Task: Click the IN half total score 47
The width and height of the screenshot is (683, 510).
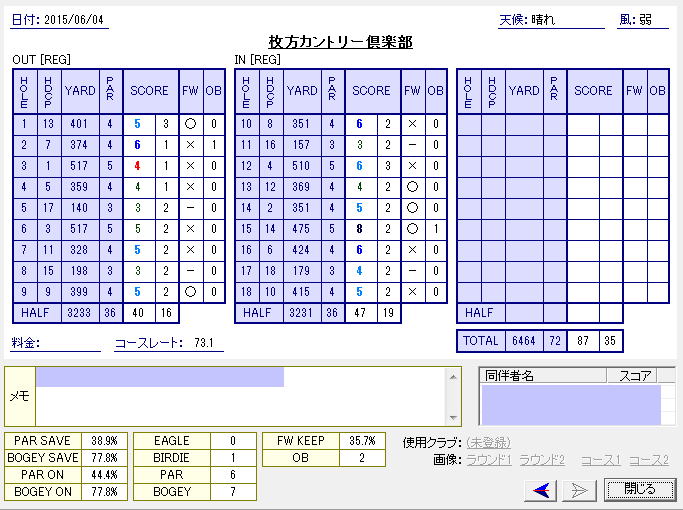Action: coord(361,313)
